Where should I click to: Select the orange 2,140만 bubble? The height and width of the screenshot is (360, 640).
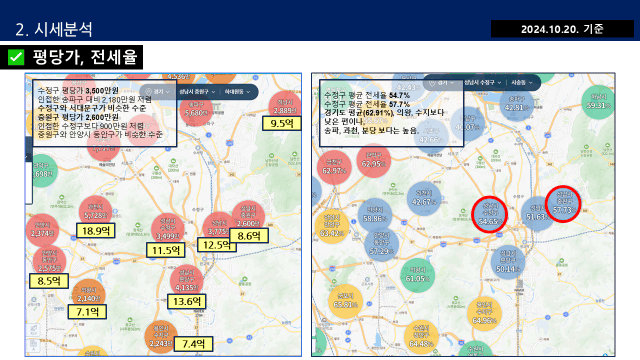[89, 295]
